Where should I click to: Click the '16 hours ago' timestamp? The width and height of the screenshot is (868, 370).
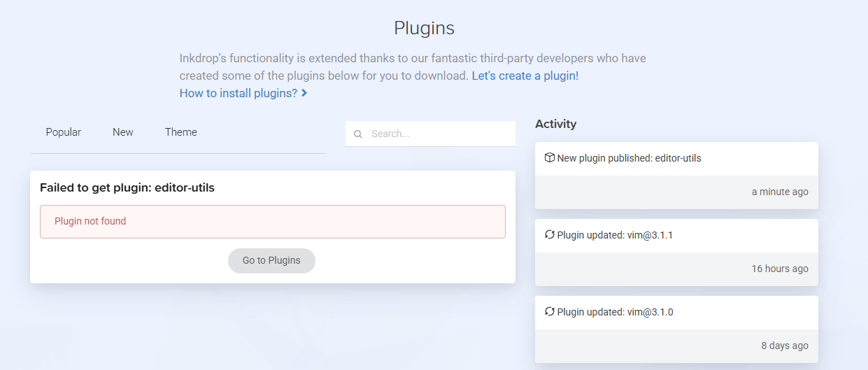pyautogui.click(x=780, y=269)
